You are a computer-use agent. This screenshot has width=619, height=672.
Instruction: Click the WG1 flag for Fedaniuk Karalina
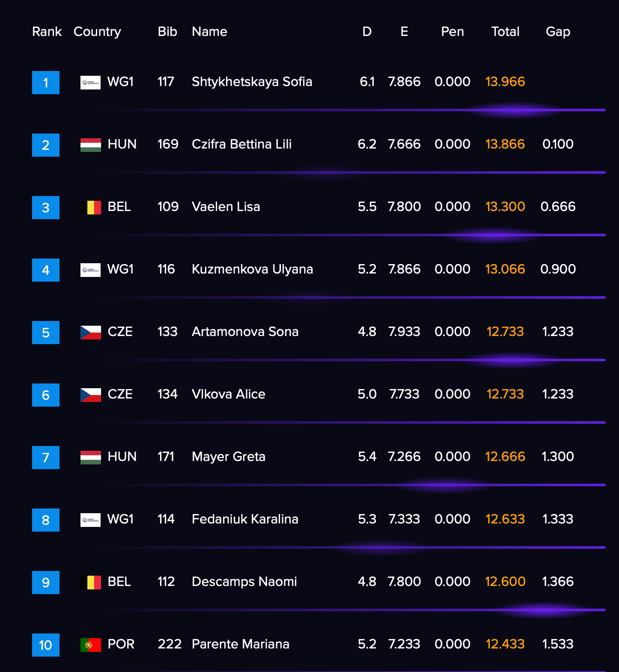90,520
